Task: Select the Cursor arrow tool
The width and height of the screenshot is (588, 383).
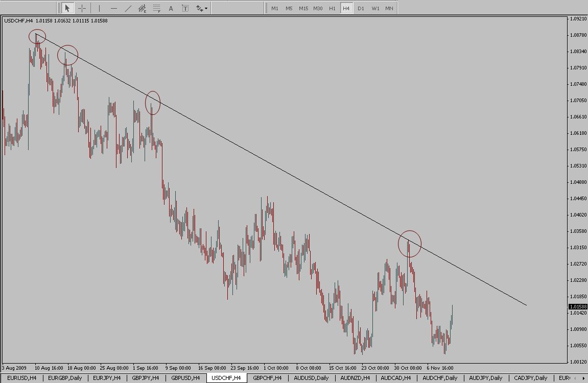Action: coord(67,8)
